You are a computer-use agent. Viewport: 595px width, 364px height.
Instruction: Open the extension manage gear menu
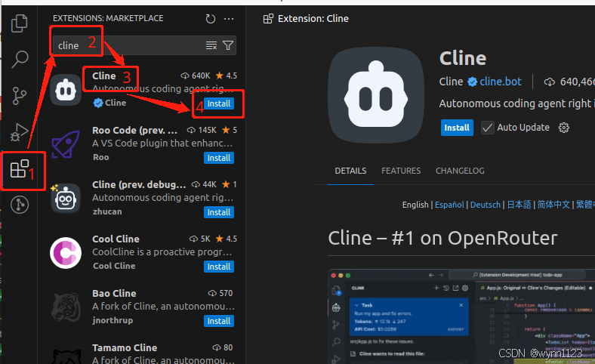click(x=564, y=128)
